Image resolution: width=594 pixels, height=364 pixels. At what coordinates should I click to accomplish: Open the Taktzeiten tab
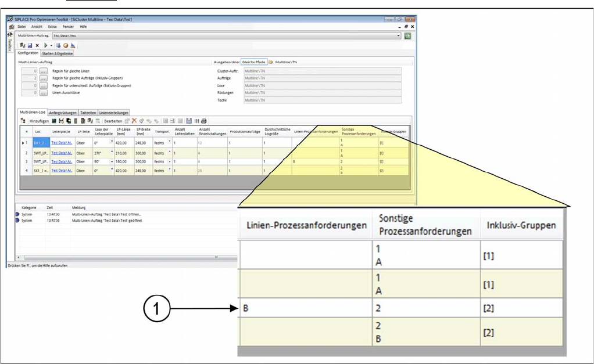[88, 113]
